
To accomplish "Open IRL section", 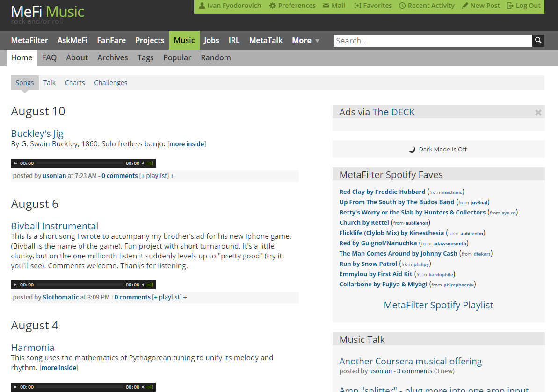I will 234,41.
